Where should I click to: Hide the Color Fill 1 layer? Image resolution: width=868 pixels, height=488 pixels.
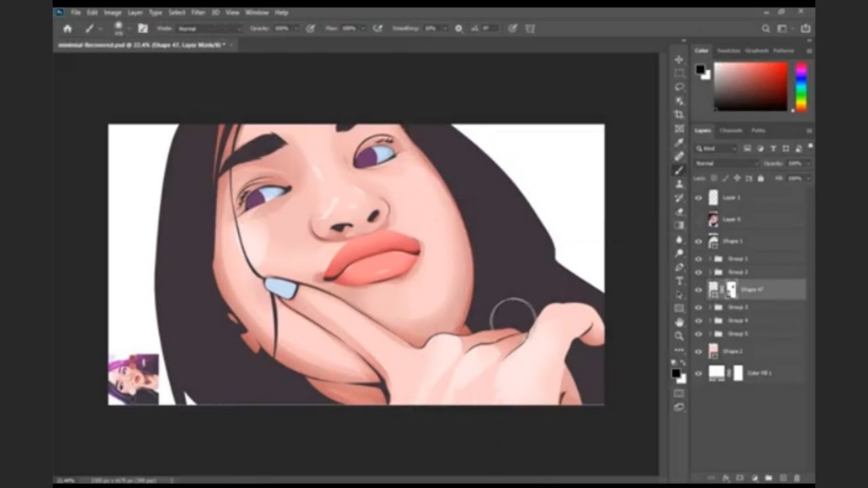pyautogui.click(x=698, y=373)
